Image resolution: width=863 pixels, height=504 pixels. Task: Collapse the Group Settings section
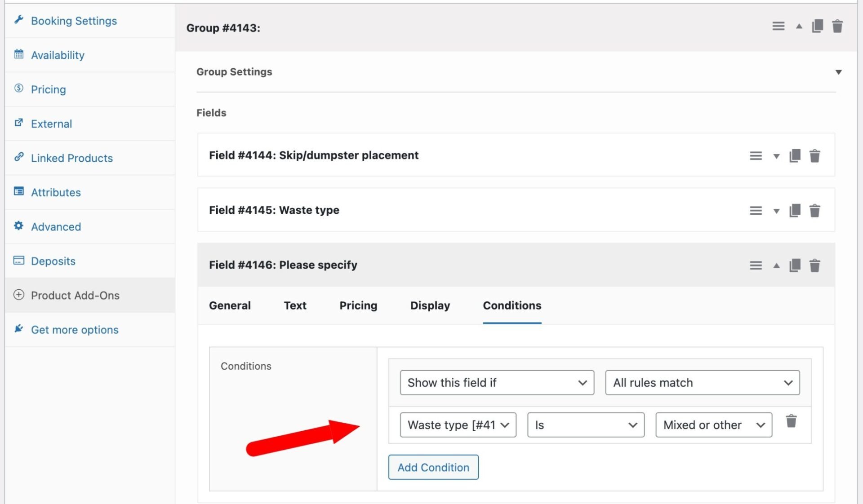(839, 72)
